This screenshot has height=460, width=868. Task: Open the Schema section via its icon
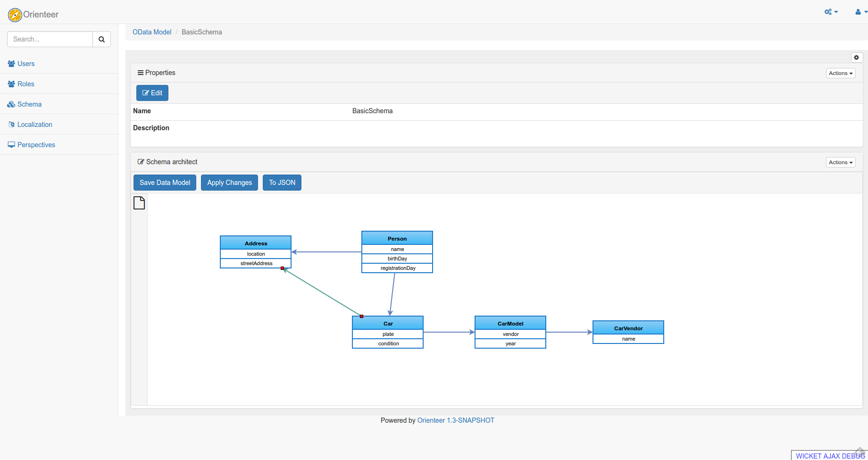click(11, 104)
